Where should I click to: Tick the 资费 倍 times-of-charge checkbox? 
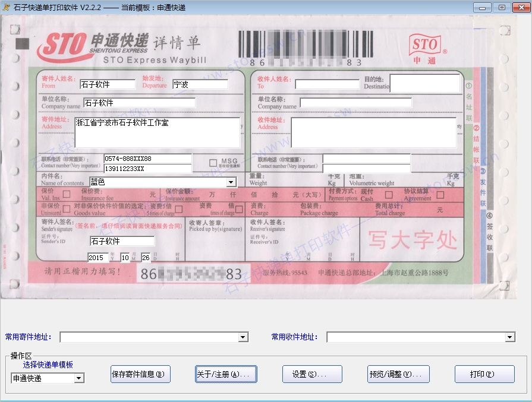pos(239,209)
